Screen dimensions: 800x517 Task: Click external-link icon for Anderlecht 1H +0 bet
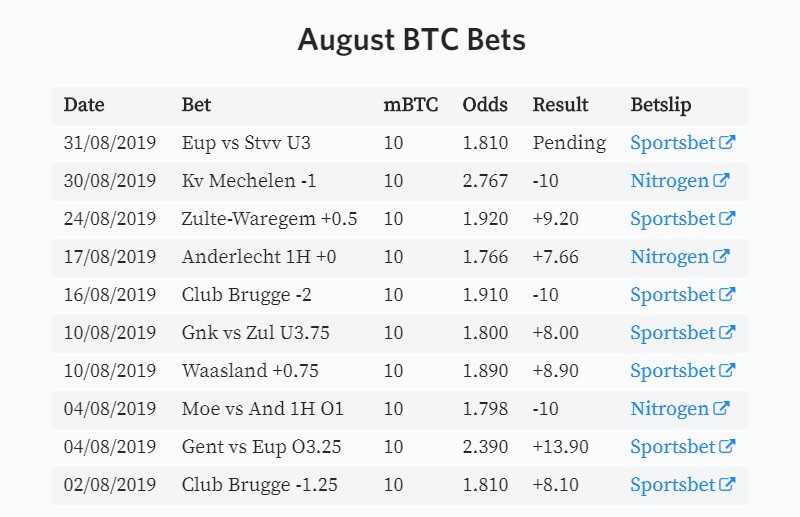pyautogui.click(x=721, y=256)
